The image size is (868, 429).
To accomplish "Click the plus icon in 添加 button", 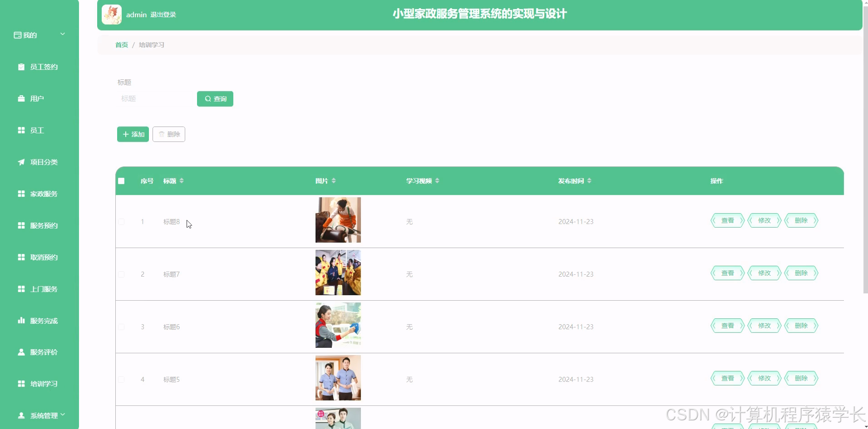I will pos(126,134).
